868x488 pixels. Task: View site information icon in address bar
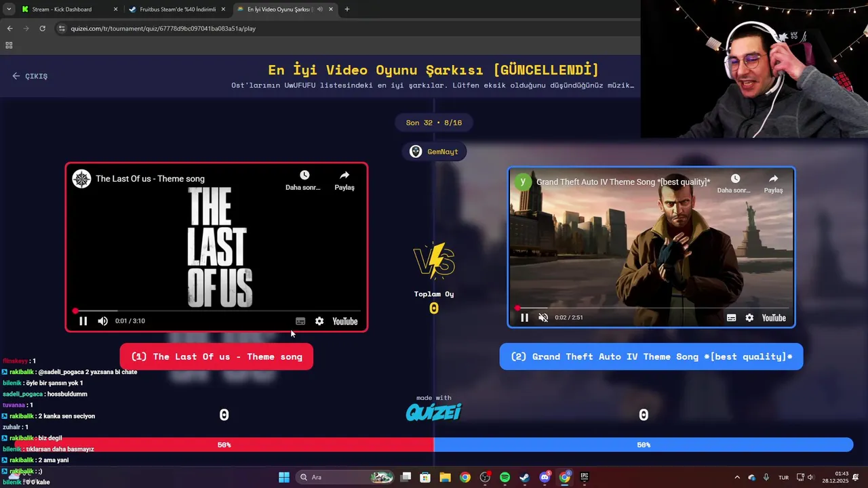click(62, 28)
